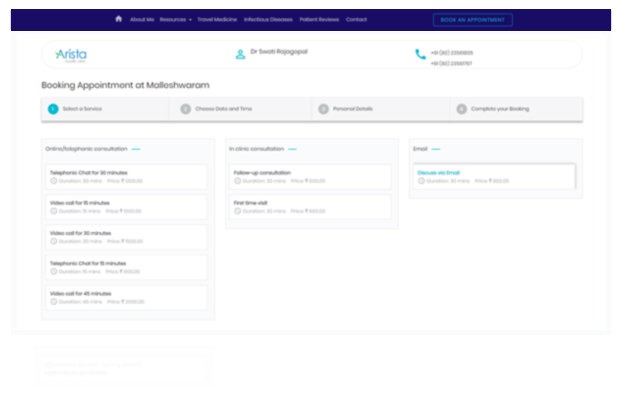Image resolution: width=620 pixels, height=395 pixels.
Task: Click the Price ₹1200.00 text
Action: [125, 181]
